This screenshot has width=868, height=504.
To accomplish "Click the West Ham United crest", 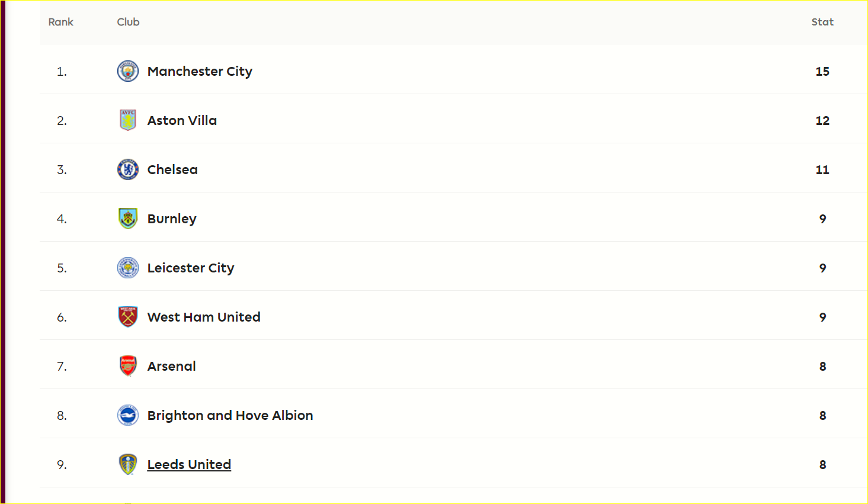I will point(128,317).
